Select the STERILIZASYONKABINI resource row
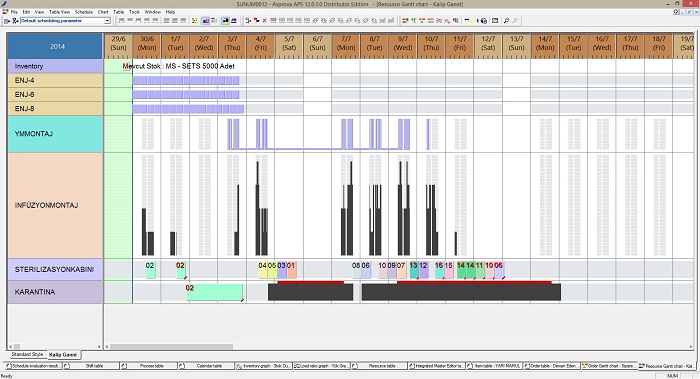 54,270
